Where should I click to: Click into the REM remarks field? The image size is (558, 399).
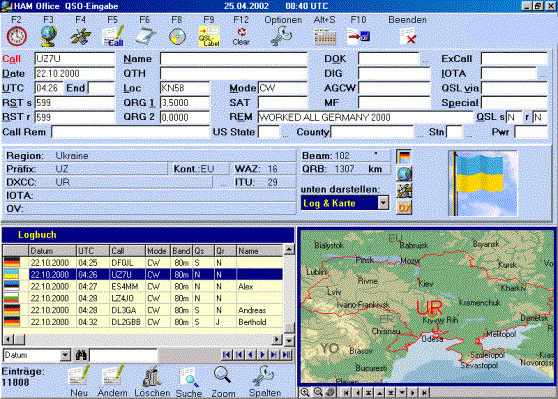pos(365,117)
